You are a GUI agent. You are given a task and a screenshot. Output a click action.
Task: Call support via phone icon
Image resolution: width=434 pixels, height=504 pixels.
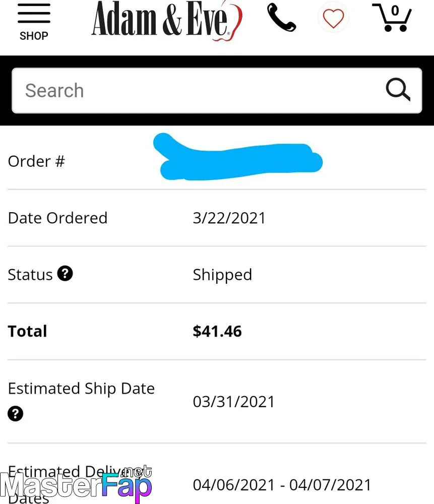click(x=282, y=18)
